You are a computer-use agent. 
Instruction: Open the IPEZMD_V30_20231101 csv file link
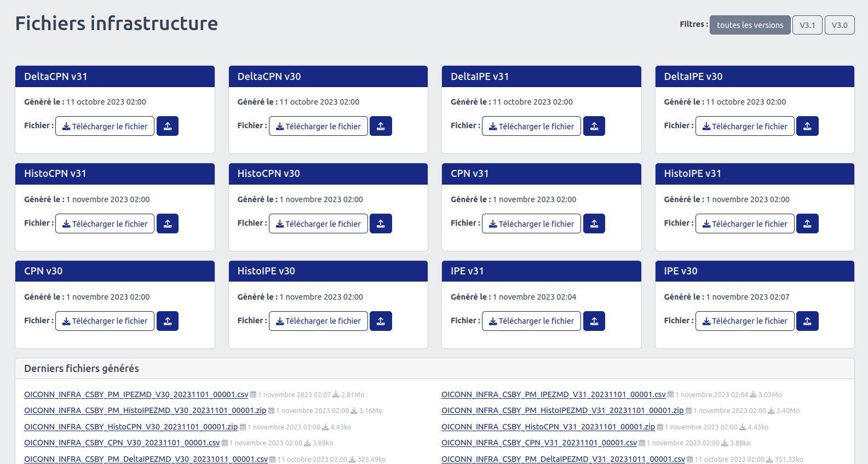(x=136, y=394)
